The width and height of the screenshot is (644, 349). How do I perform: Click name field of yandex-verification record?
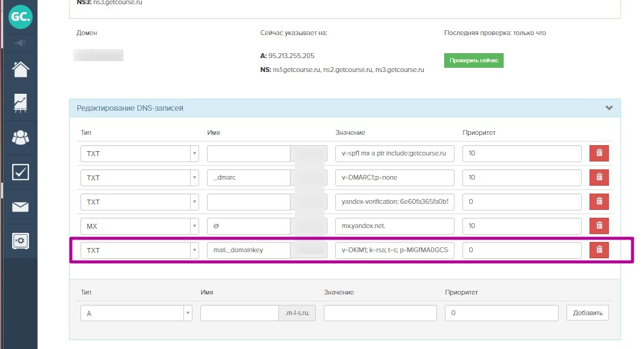tap(249, 201)
